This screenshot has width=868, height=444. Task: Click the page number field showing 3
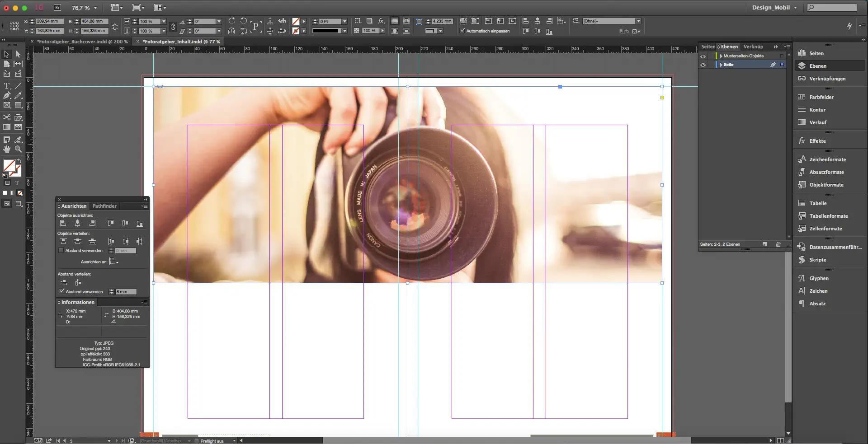tap(70, 440)
